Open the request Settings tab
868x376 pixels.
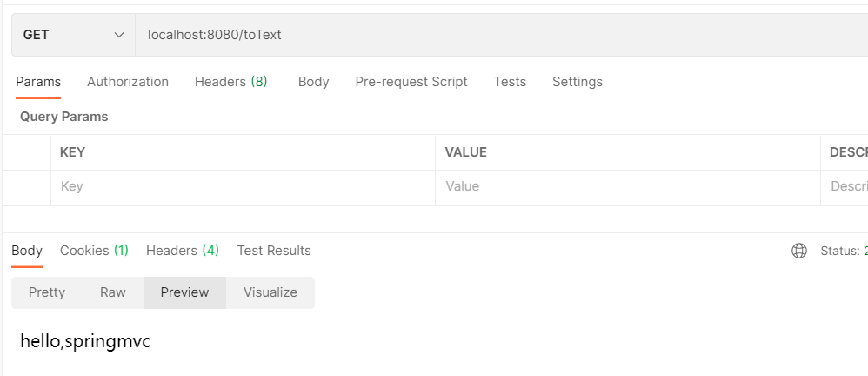(x=578, y=82)
